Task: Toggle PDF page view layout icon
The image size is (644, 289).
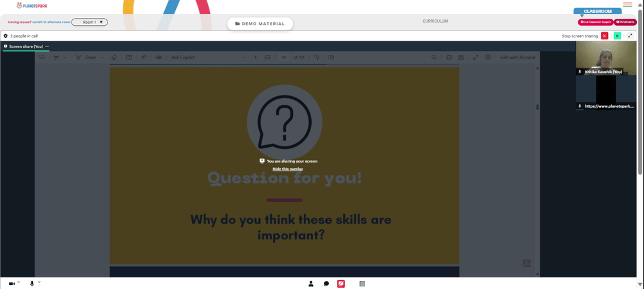Action: coord(129,57)
